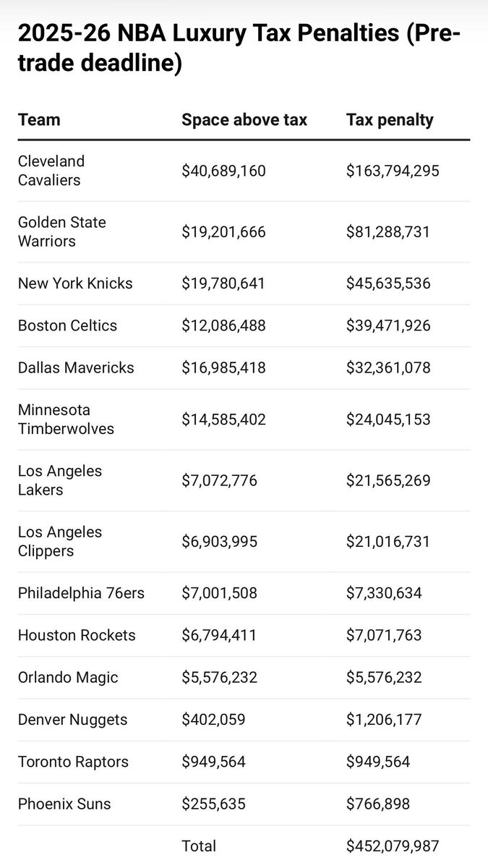Select the Dallas Mavericks team name
The width and height of the screenshot is (488, 868).
tap(76, 367)
